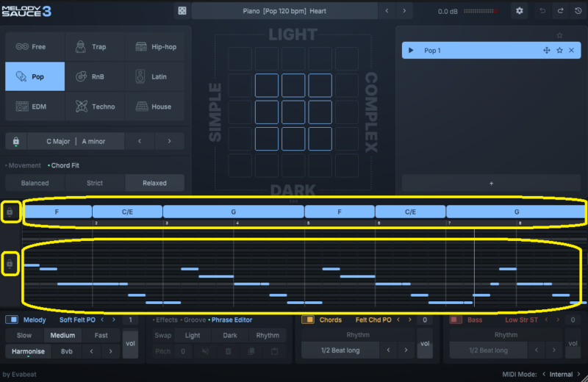This screenshot has height=382, width=588.
Task: Click the undo arrow icon
Action: (542, 11)
